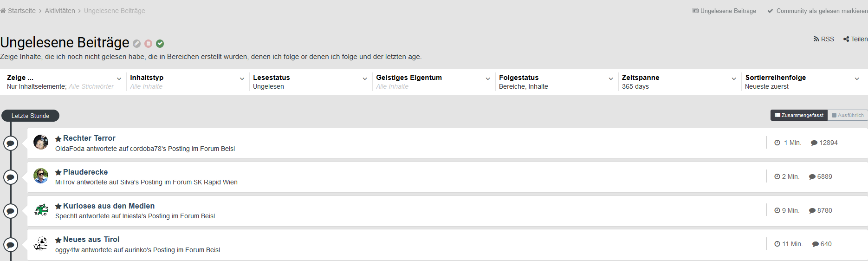Open the Kurioses aus den Medien topic
The image size is (868, 261).
pyautogui.click(x=109, y=206)
